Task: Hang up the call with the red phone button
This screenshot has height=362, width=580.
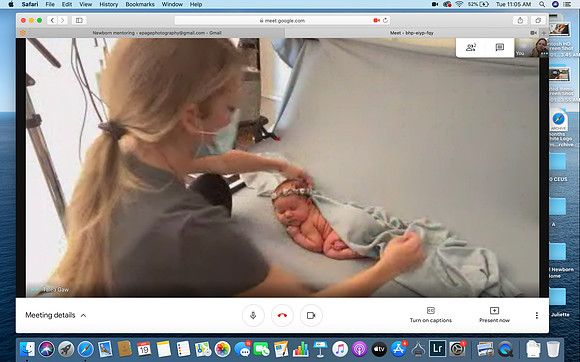Action: pos(282,315)
